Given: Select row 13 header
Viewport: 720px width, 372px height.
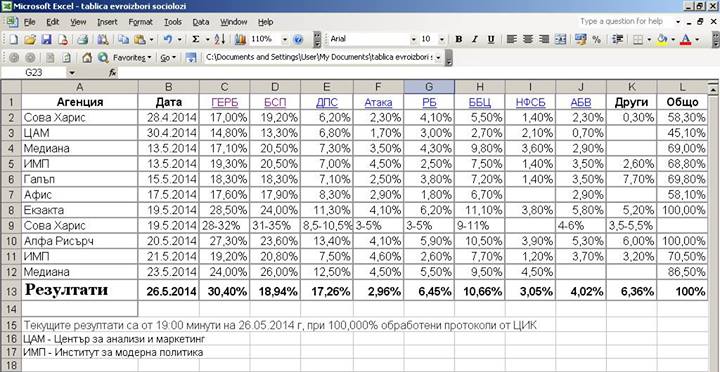Looking at the screenshot, I should [11, 291].
